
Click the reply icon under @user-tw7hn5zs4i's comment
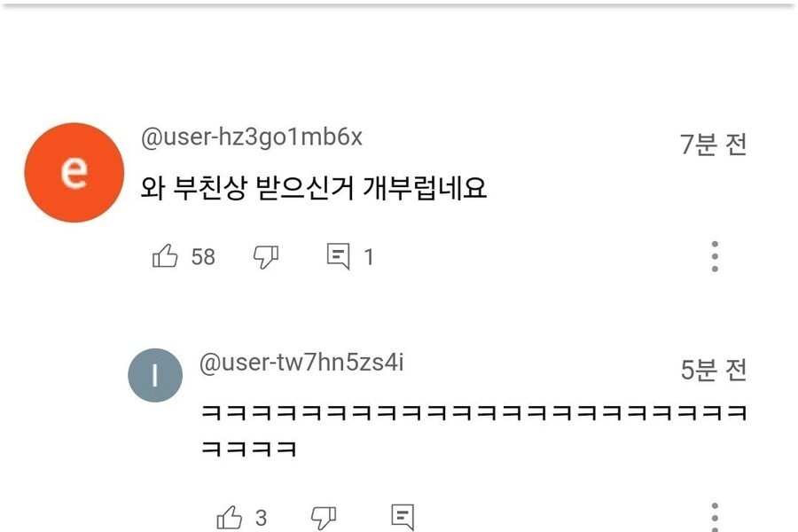click(x=403, y=517)
